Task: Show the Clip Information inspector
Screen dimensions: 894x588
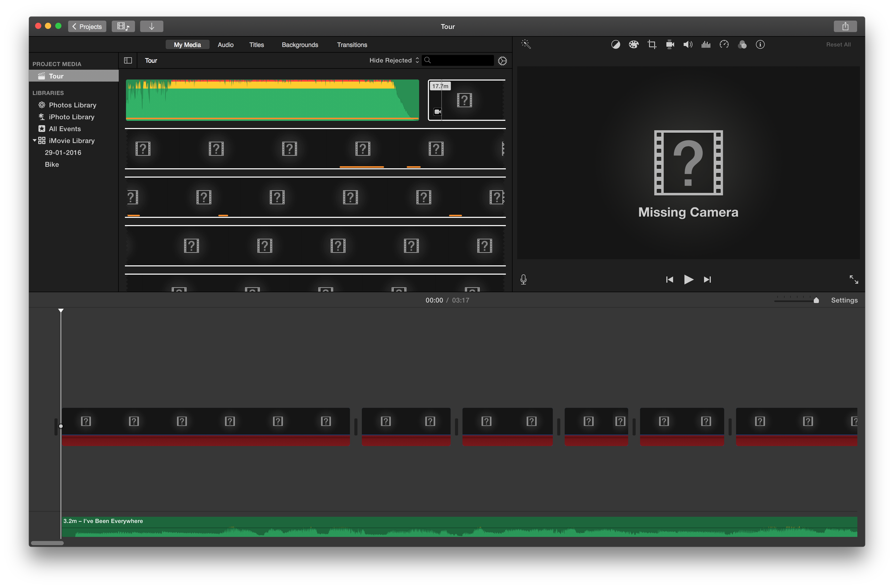Action: point(760,44)
